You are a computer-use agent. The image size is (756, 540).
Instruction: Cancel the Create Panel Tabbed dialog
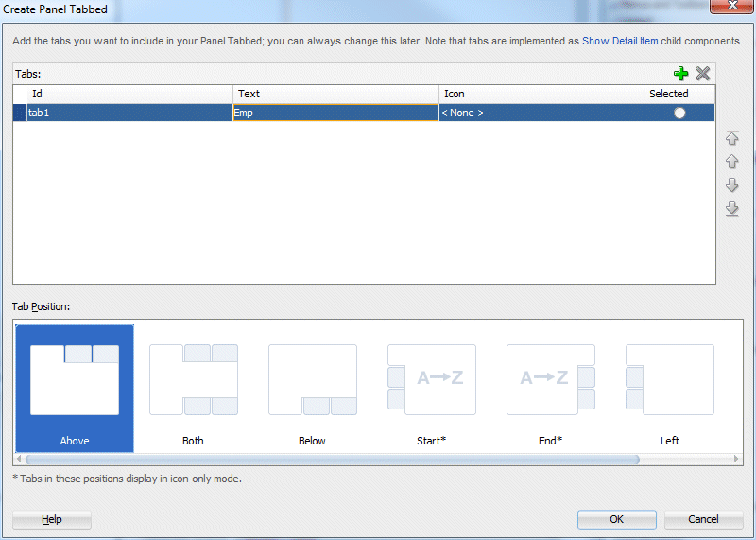(703, 519)
